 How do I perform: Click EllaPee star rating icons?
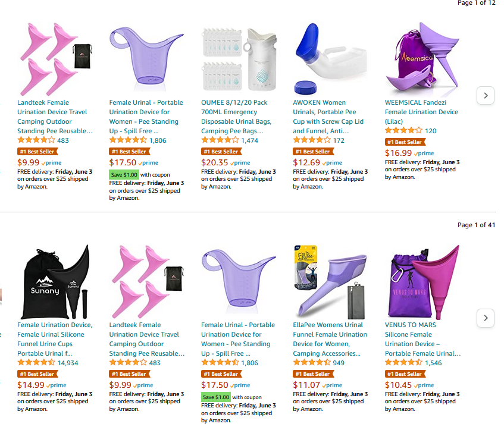coord(312,362)
